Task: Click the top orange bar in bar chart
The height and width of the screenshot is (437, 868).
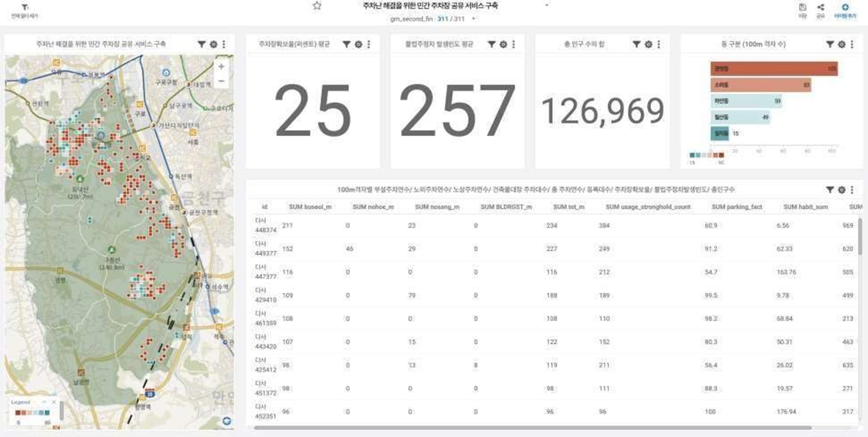Action: point(773,69)
